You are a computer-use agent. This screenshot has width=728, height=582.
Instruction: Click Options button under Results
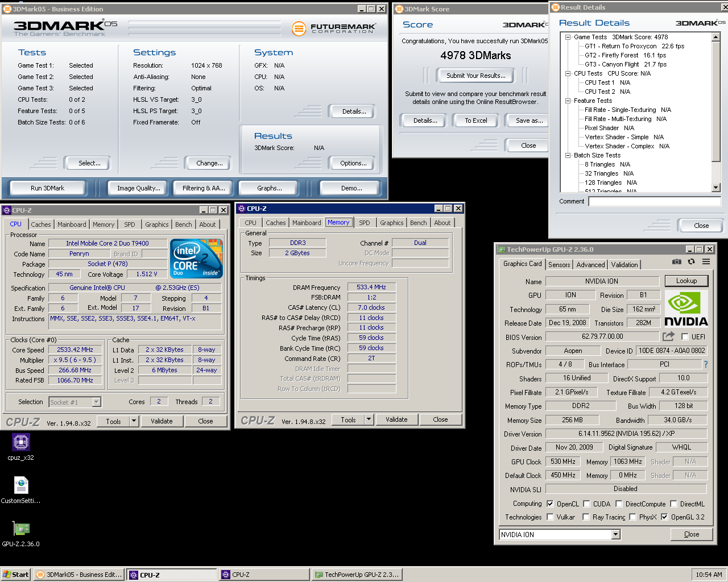353,163
